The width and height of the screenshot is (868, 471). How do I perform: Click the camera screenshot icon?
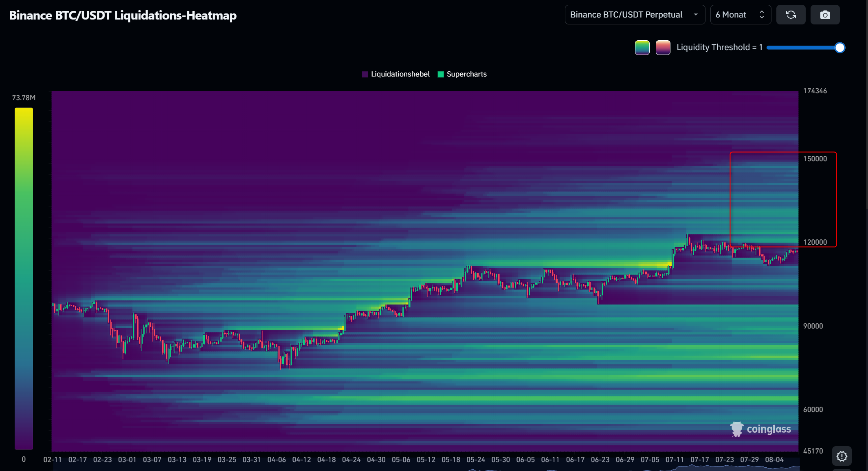[825, 15]
